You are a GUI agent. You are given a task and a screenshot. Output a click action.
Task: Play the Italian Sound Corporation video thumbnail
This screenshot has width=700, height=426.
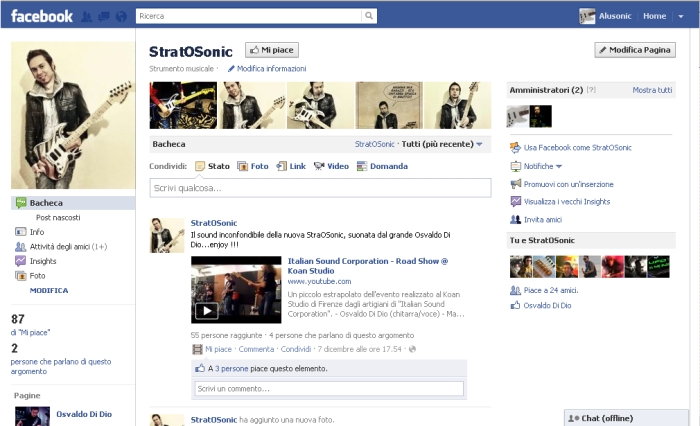pyautogui.click(x=236, y=290)
